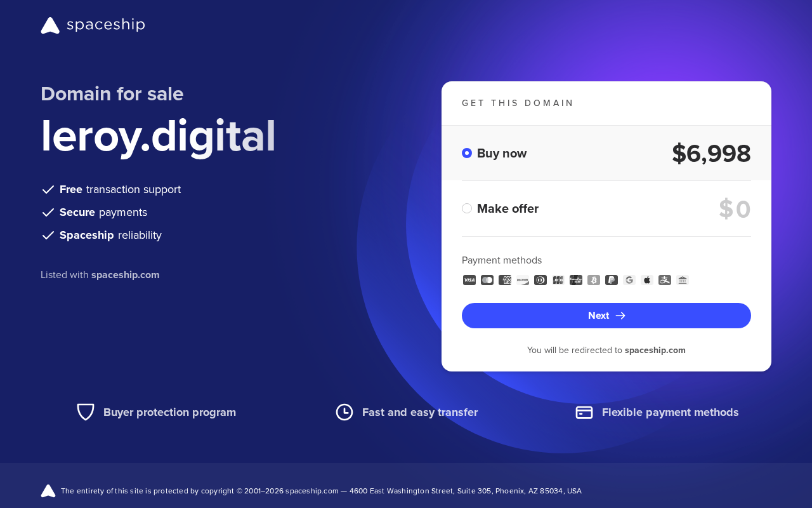Click the bank transfer icon

click(683, 280)
